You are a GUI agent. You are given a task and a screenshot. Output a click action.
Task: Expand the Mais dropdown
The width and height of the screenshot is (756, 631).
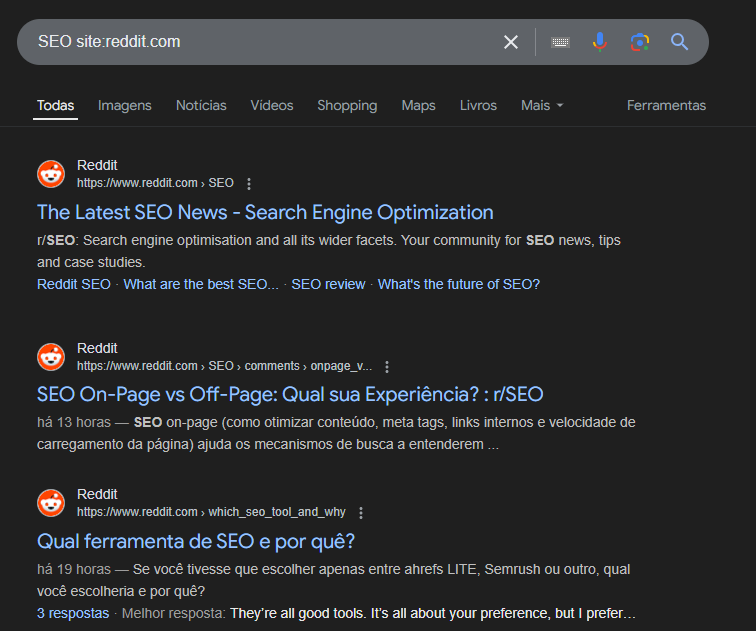pyautogui.click(x=542, y=106)
